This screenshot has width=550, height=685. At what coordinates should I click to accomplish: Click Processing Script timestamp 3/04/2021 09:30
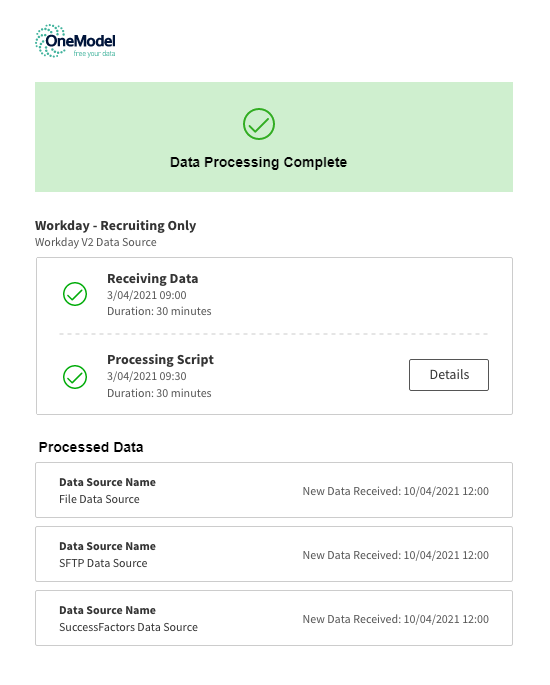coord(147,376)
